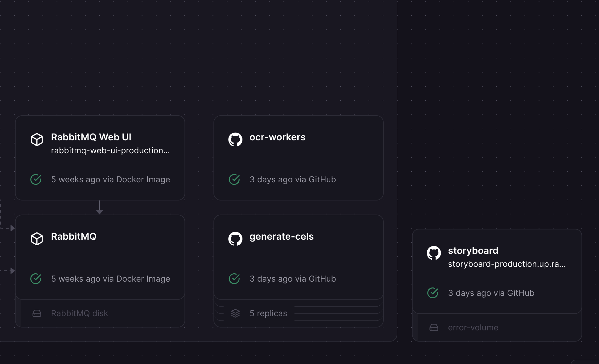Toggle the storyboard deployment status checkmark

pos(432,292)
